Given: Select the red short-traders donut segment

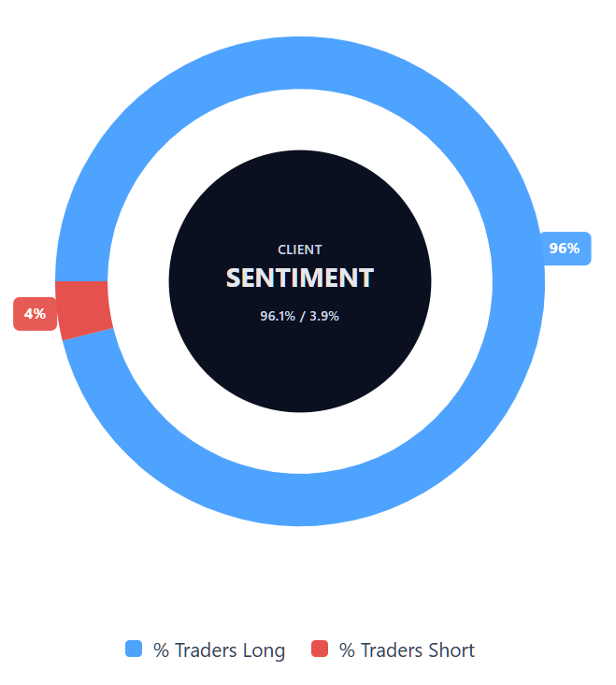Looking at the screenshot, I should click(83, 308).
